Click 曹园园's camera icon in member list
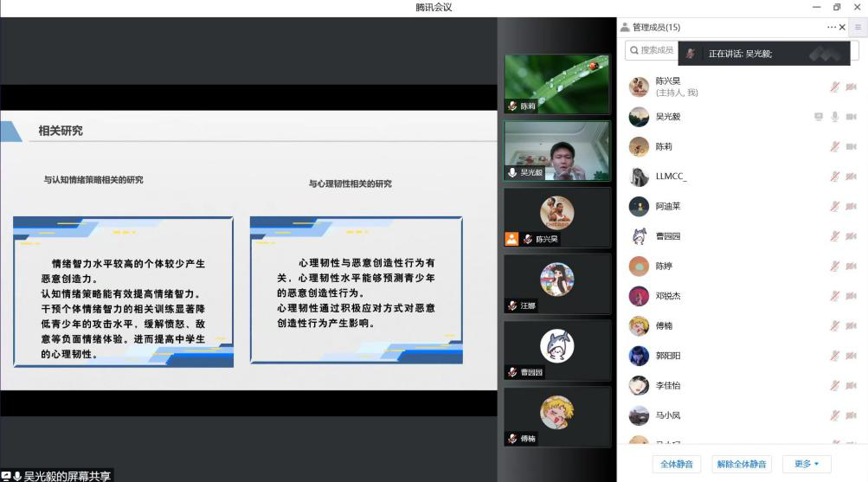 point(851,236)
